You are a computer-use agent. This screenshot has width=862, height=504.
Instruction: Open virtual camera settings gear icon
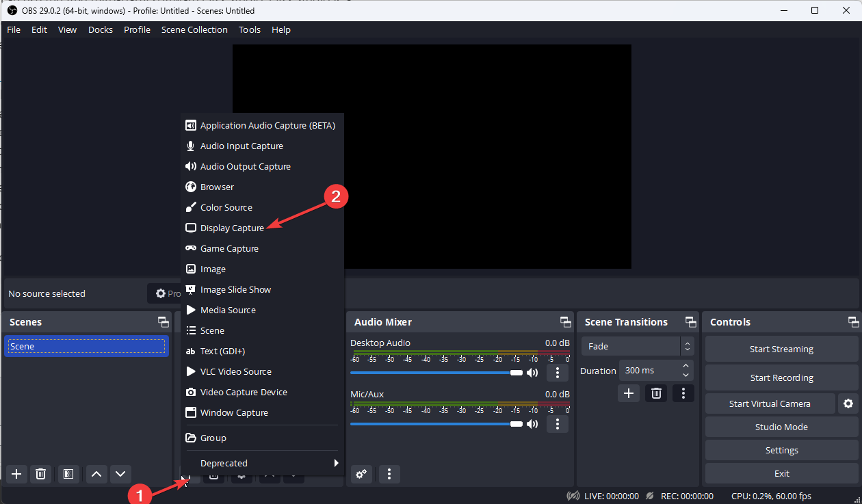(848, 403)
